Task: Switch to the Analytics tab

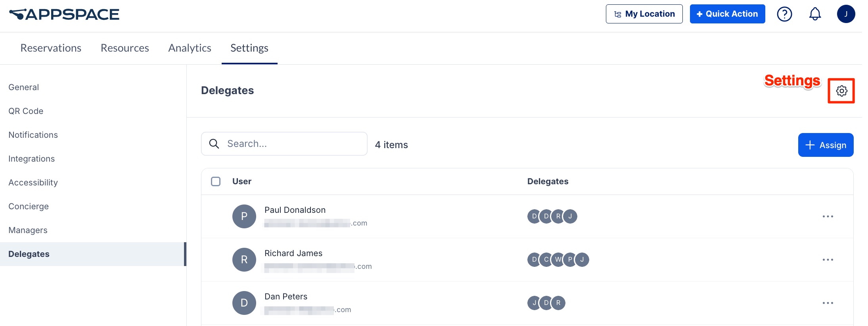Action: tap(190, 48)
